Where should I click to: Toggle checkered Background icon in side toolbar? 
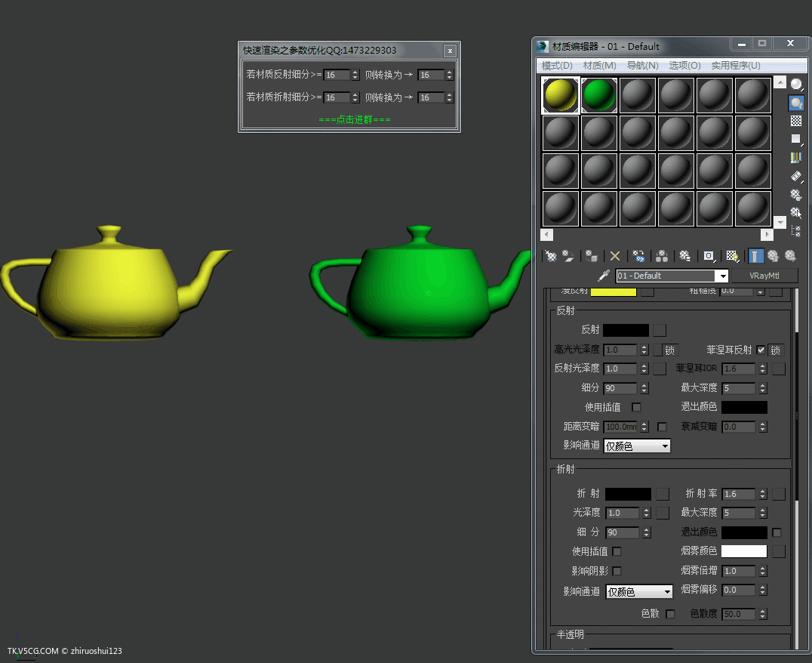(x=795, y=121)
